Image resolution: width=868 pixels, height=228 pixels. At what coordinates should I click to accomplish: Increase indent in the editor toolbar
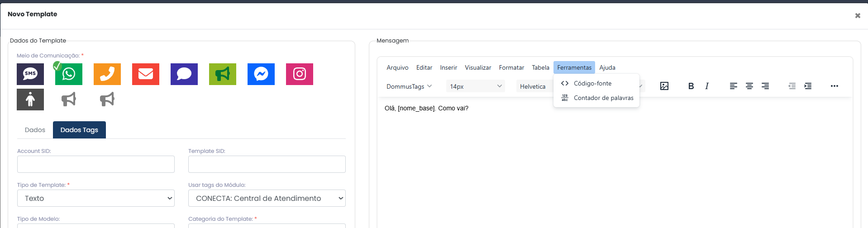point(808,86)
